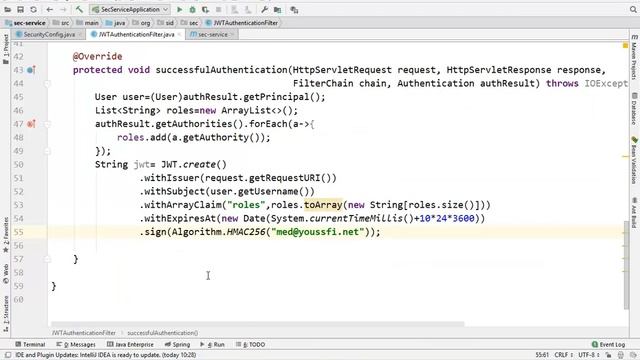Click the JWTAuthenticationFilter breadcrumb below the editor
This screenshot has width=640, height=360.
click(x=84, y=333)
